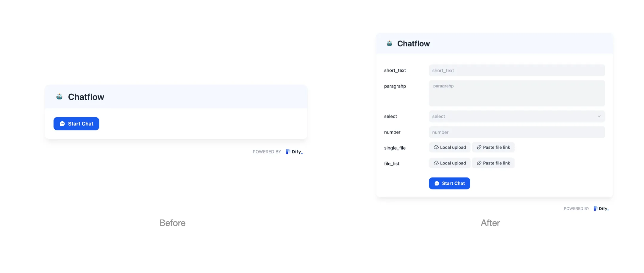This screenshot has width=644, height=273.
Task: Click the Chatflow robot icon in After panel
Action: click(389, 43)
